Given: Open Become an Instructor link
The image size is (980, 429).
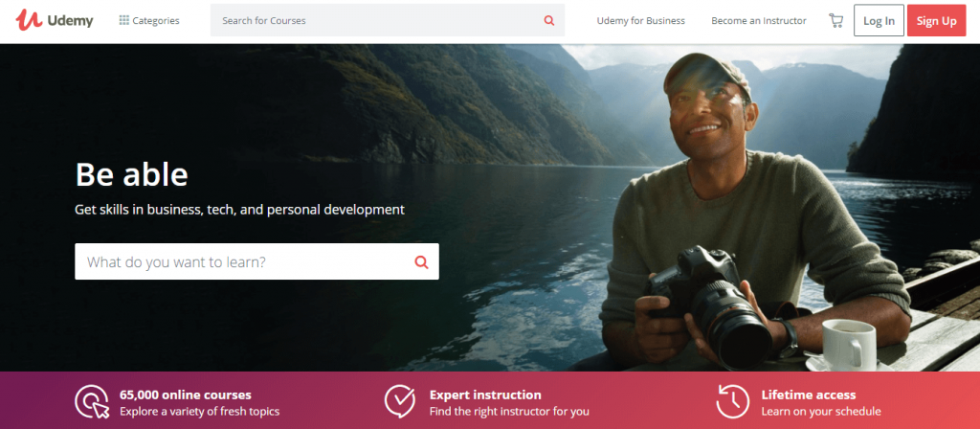Looking at the screenshot, I should [x=759, y=21].
